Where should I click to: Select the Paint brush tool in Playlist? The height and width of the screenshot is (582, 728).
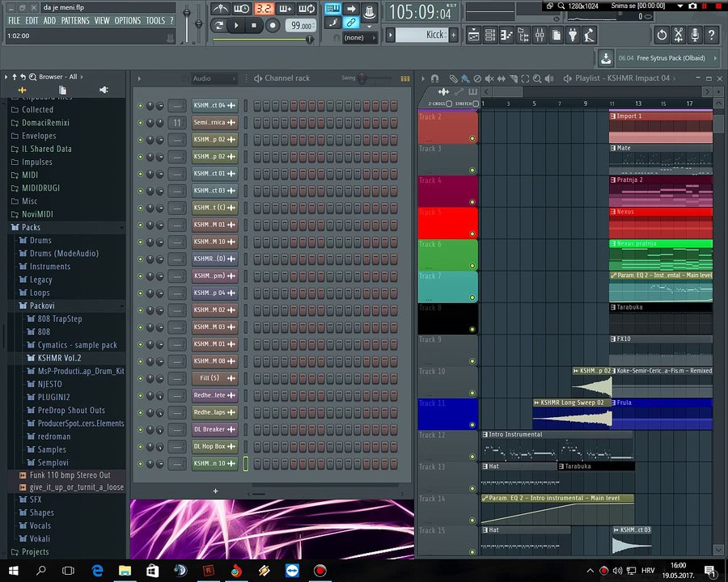465,78
